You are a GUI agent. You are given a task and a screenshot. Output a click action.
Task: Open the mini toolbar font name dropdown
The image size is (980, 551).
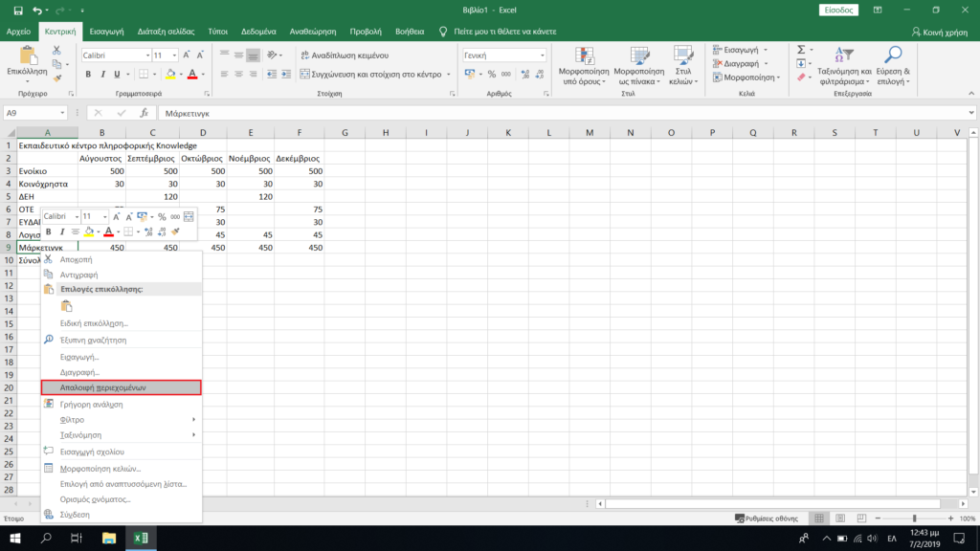click(x=77, y=217)
